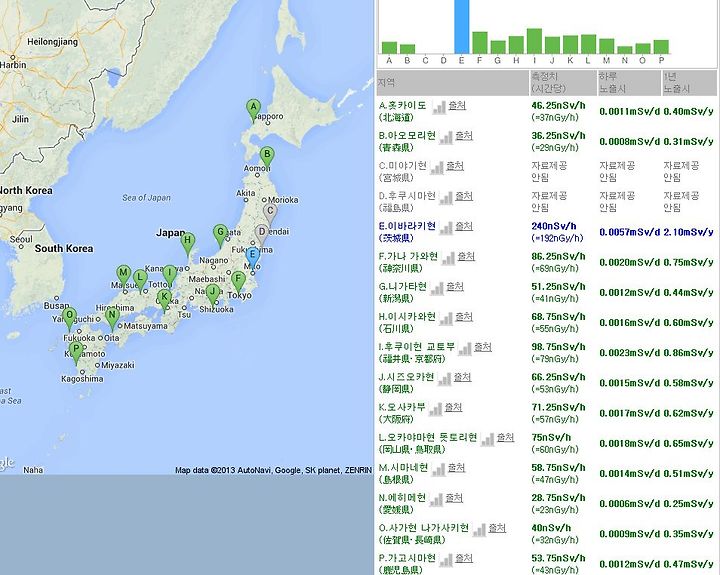Click blue map marker E for Ibaraki
The height and width of the screenshot is (575, 720).
tap(252, 259)
